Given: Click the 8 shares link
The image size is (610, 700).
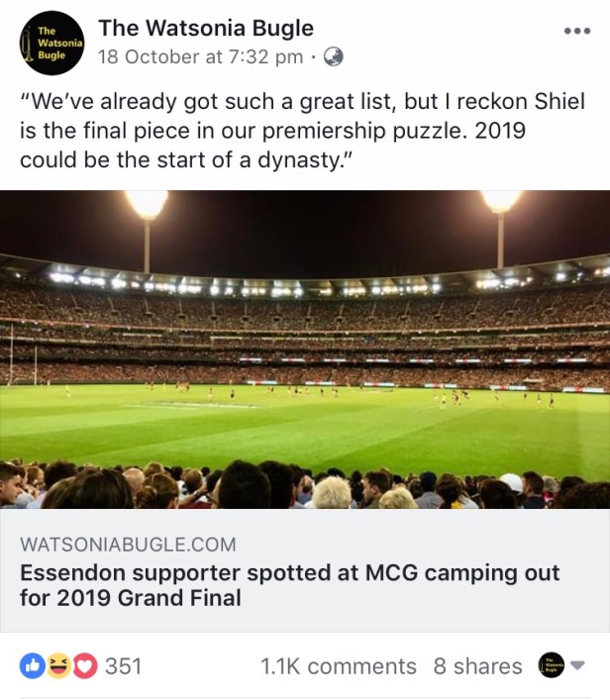Looking at the screenshot, I should point(477,666).
